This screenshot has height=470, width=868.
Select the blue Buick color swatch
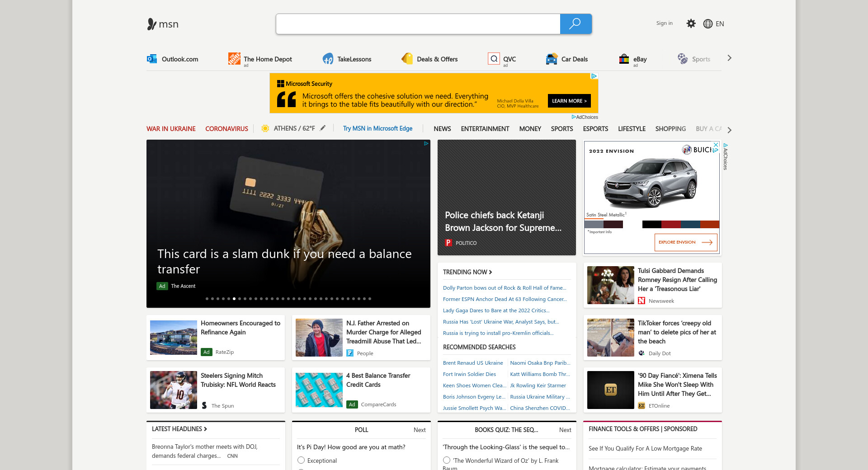[690, 224]
